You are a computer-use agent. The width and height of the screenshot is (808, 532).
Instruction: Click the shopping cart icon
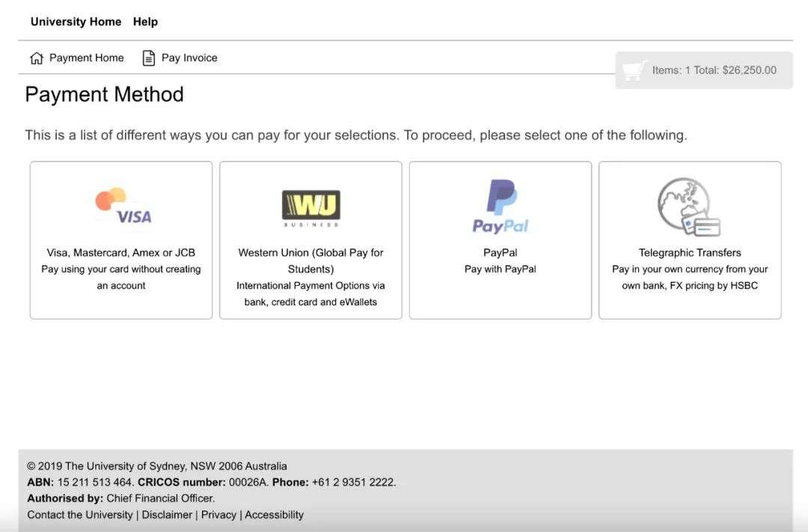coord(634,70)
